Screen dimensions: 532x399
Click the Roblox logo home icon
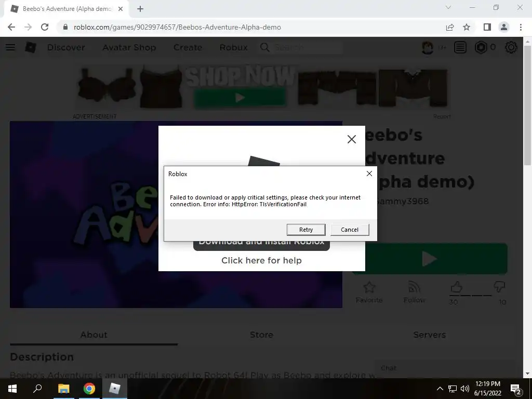[x=30, y=47]
